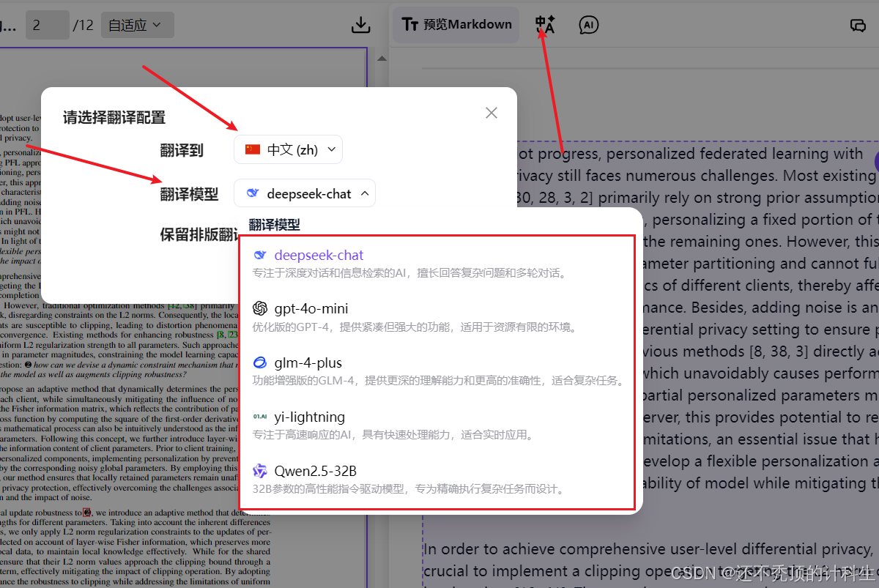Click the glm-4-plus description text

coord(438,381)
